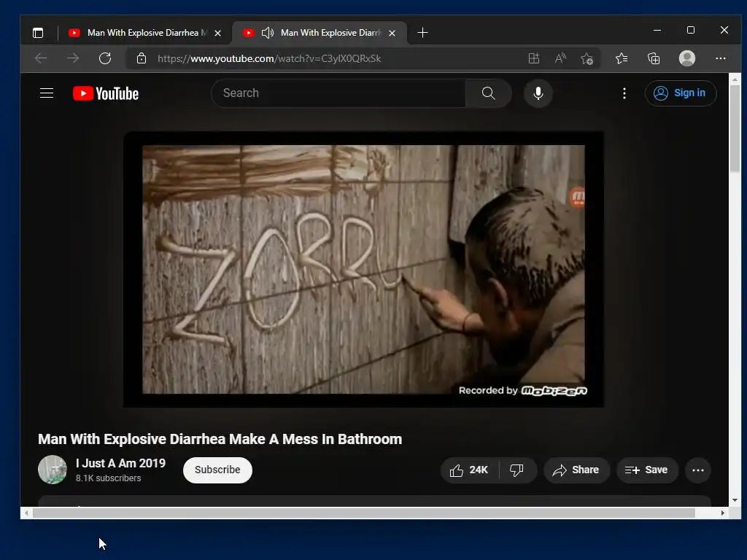Viewport: 747px width, 560px height.
Task: Add this page to favorites
Action: click(x=587, y=58)
